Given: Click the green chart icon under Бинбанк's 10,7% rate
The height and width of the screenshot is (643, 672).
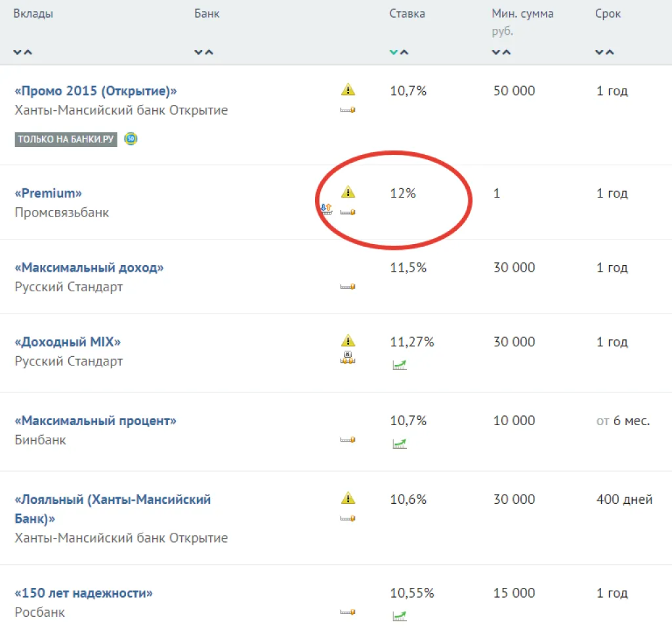Looking at the screenshot, I should coord(400,443).
